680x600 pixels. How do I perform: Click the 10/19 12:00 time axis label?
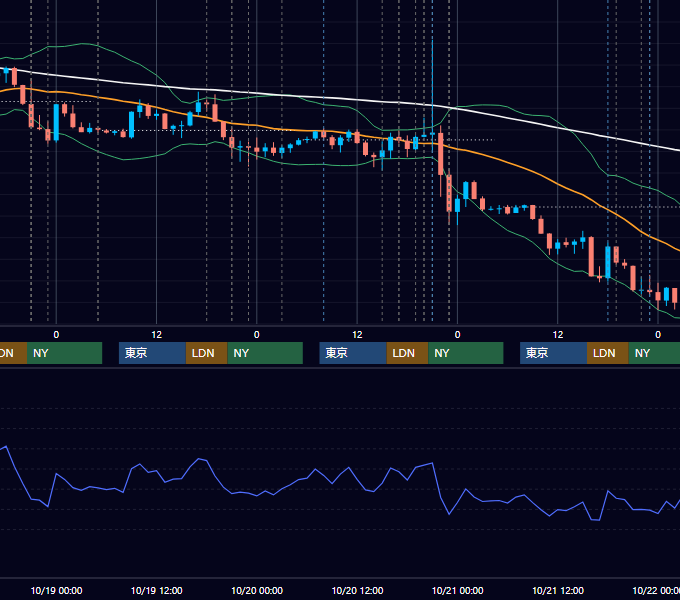tap(157, 590)
